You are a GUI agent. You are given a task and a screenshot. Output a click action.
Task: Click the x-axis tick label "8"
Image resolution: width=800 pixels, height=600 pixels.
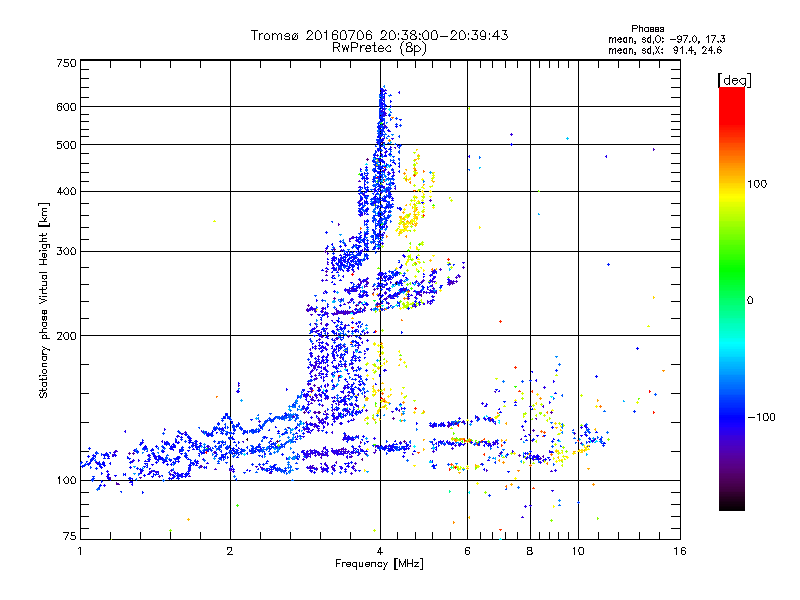tap(530, 551)
